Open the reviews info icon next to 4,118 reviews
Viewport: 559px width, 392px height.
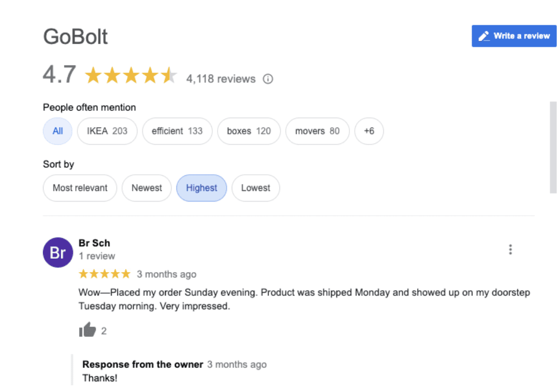coord(268,79)
